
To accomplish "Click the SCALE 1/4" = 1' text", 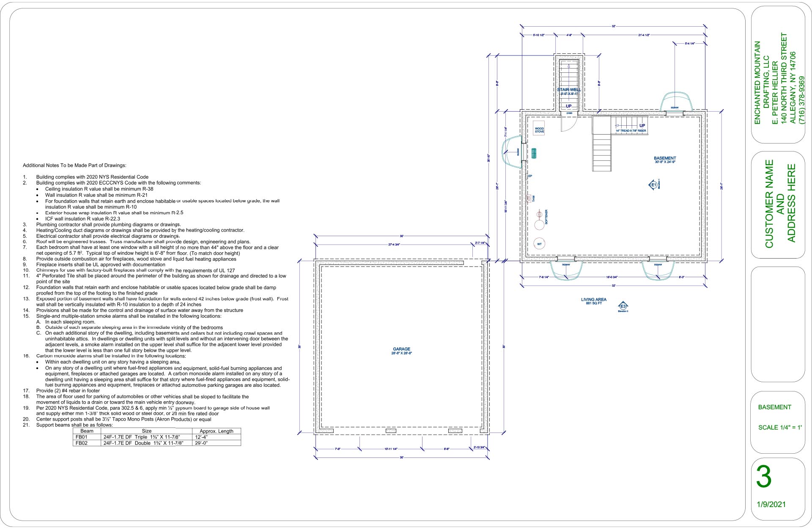I will click(779, 427).
